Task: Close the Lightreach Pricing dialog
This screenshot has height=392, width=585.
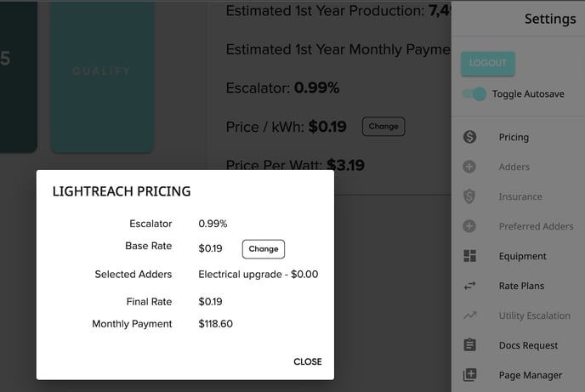Action: [308, 361]
